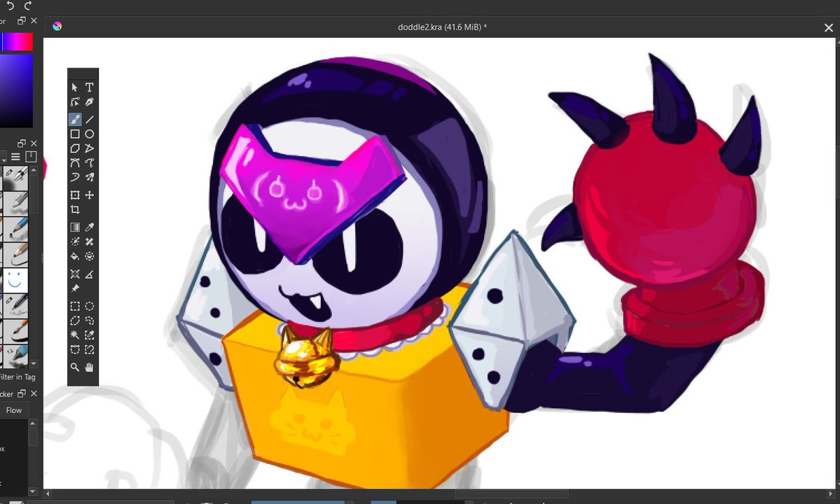Viewport: 840px width, 504px height.
Task: Select the Polygonal Selection tool
Action: coord(74,321)
